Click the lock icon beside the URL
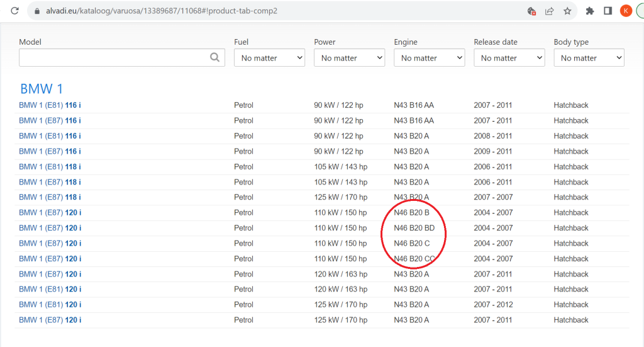Screen dimensions: 644x347 coord(38,11)
